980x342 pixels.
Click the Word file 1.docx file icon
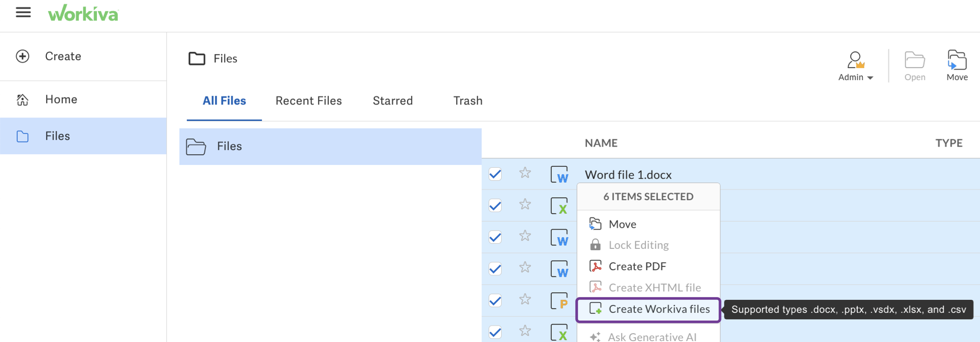coord(559,174)
